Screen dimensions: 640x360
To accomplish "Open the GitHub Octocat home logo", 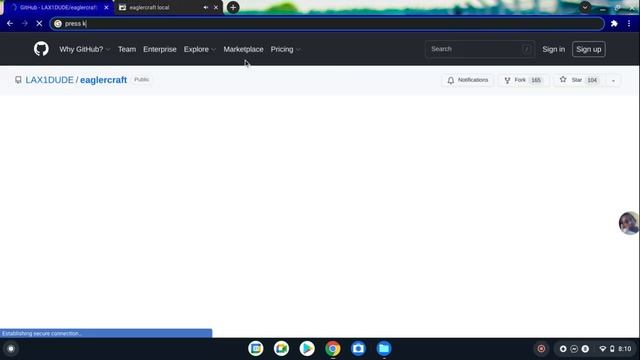I will (41, 49).
